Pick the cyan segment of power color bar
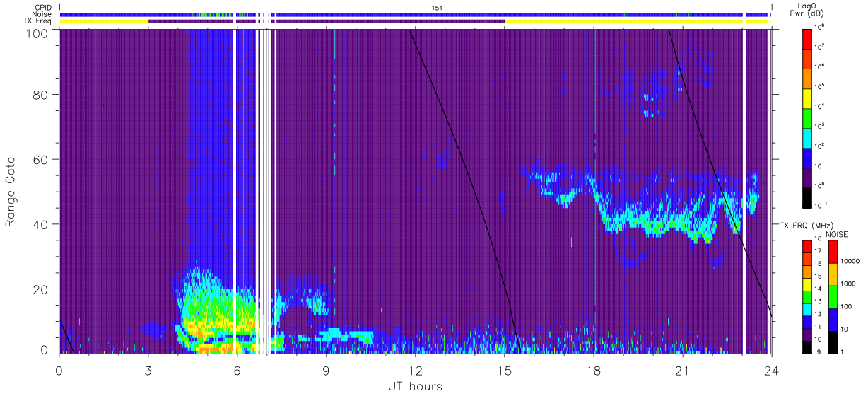Viewport: 868px width, 401px height. tap(807, 137)
